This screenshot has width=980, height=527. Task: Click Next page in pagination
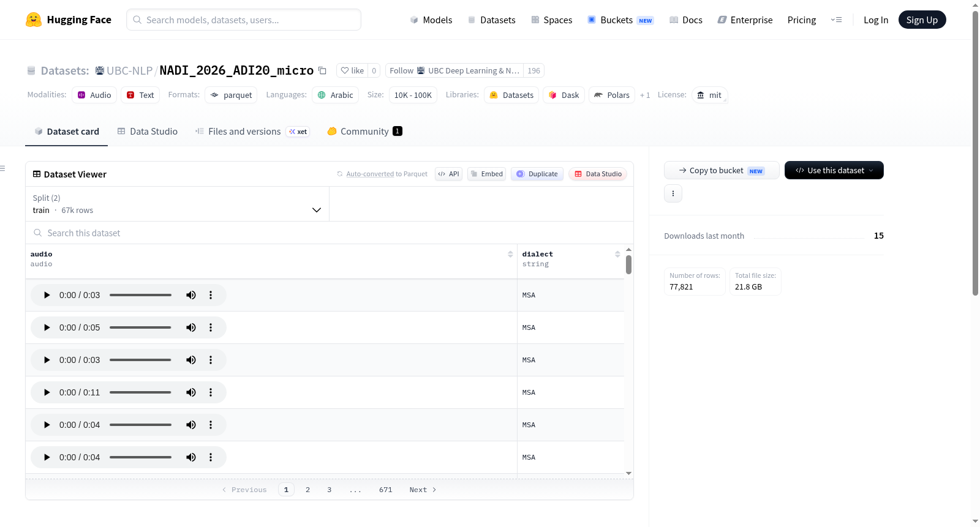(x=423, y=490)
